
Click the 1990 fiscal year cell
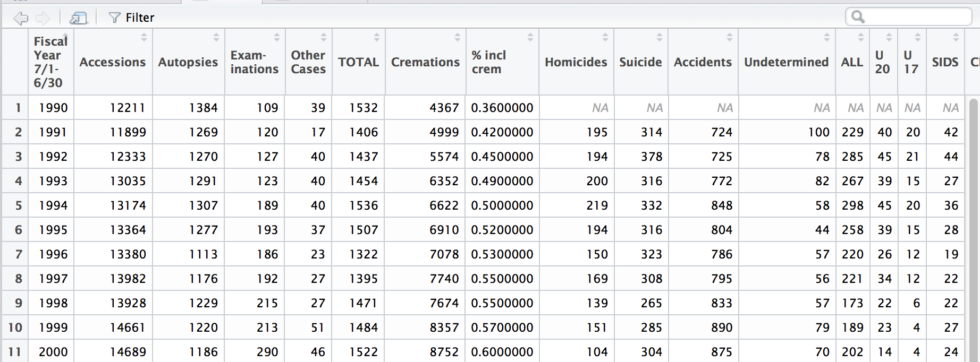point(53,108)
